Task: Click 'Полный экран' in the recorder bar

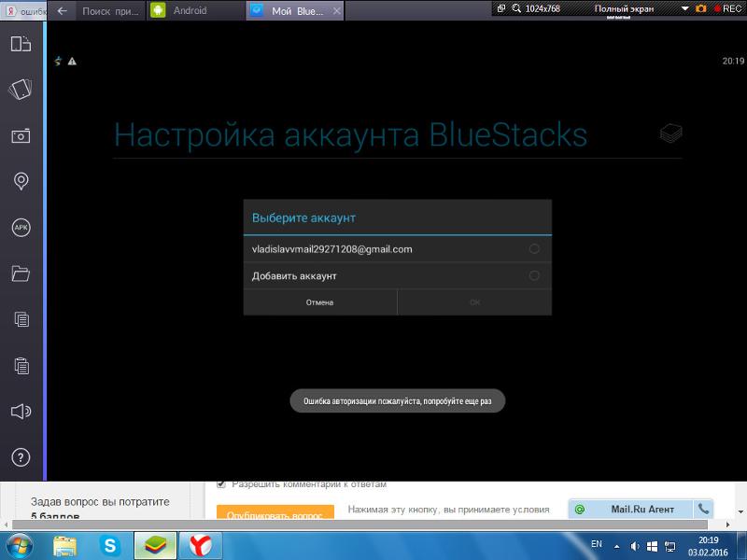Action: point(623,8)
